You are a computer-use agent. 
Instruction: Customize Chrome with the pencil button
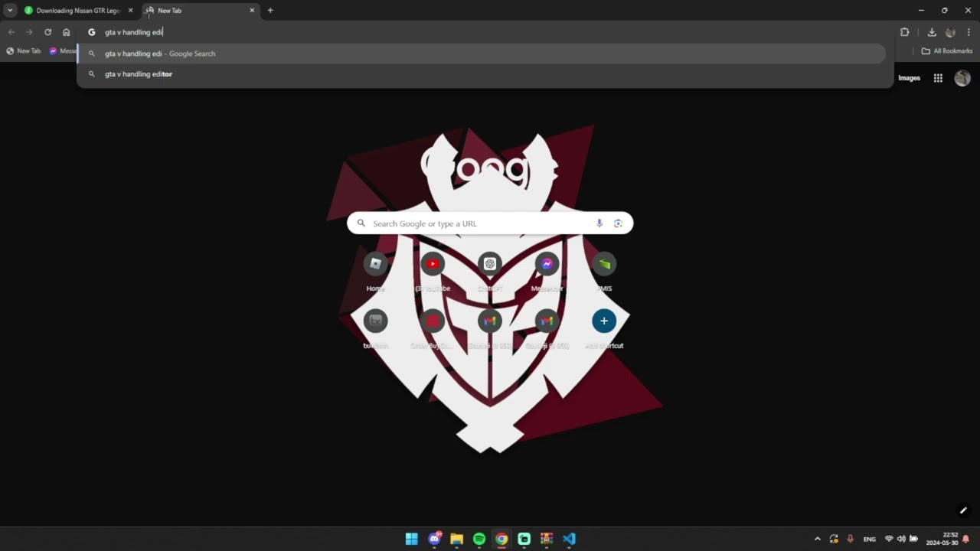point(963,510)
